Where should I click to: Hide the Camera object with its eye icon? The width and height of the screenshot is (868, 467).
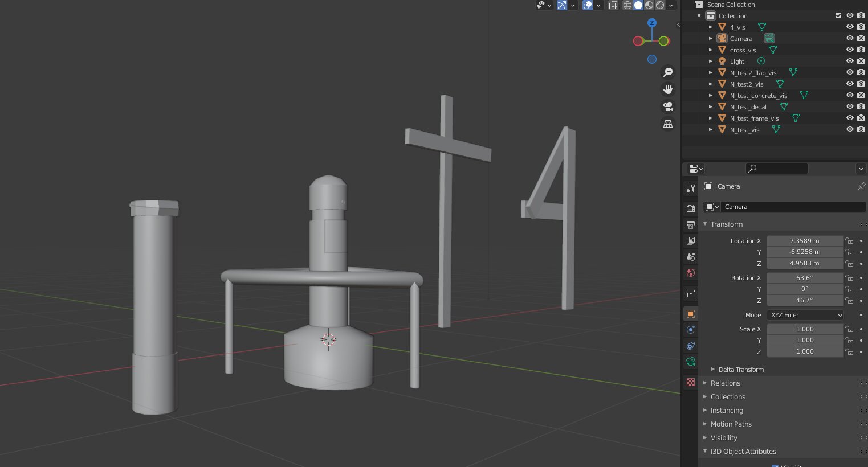(850, 39)
